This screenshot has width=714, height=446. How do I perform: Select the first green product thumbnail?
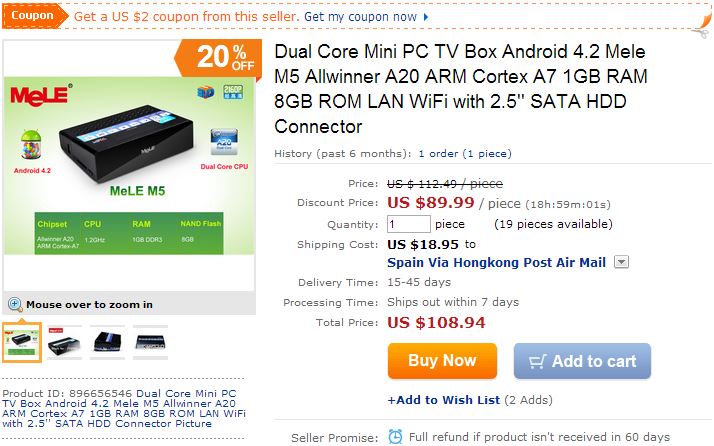coord(22,341)
